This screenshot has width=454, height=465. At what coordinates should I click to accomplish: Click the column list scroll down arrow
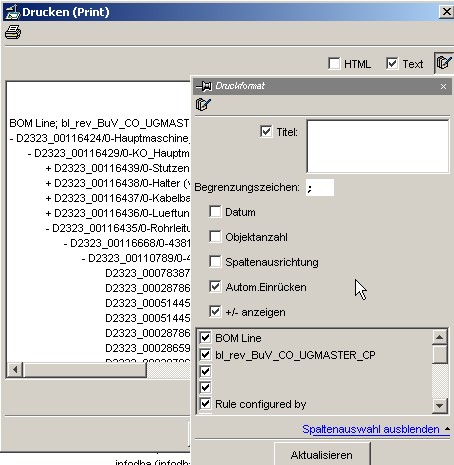(x=439, y=406)
